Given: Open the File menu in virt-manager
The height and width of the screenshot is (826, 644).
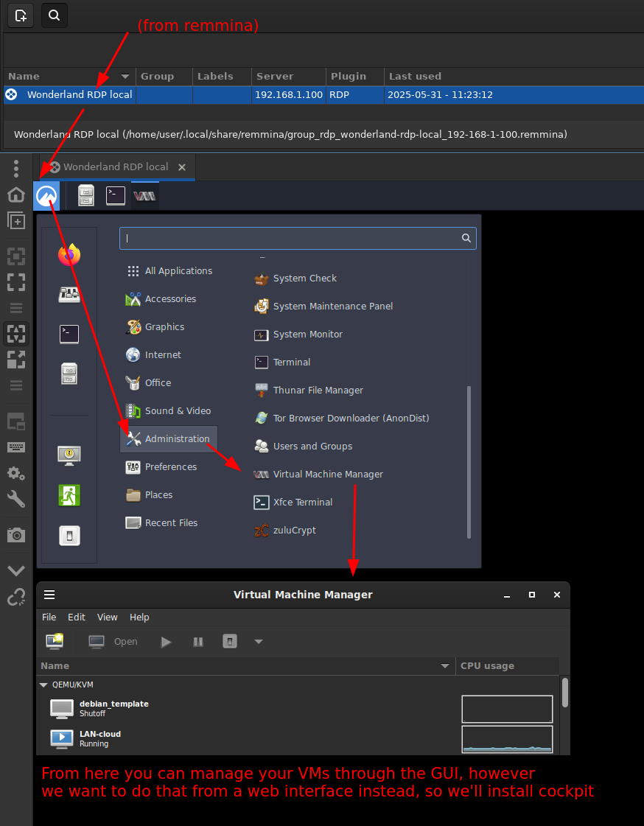Looking at the screenshot, I should click(49, 617).
